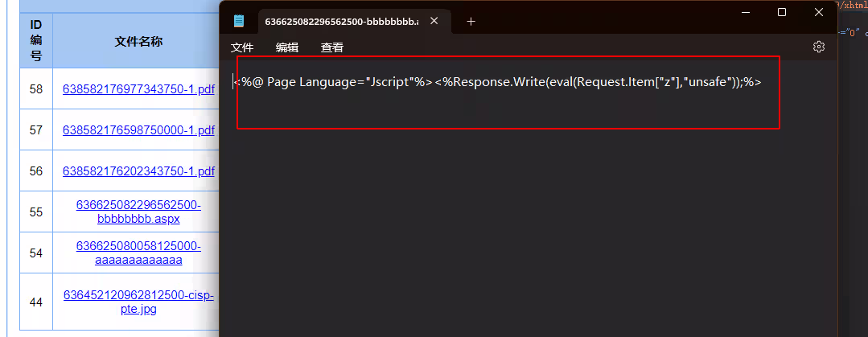The image size is (868, 337).
Task: Open link 636452120962812500-cisp-pte.jpg
Action: 138,302
